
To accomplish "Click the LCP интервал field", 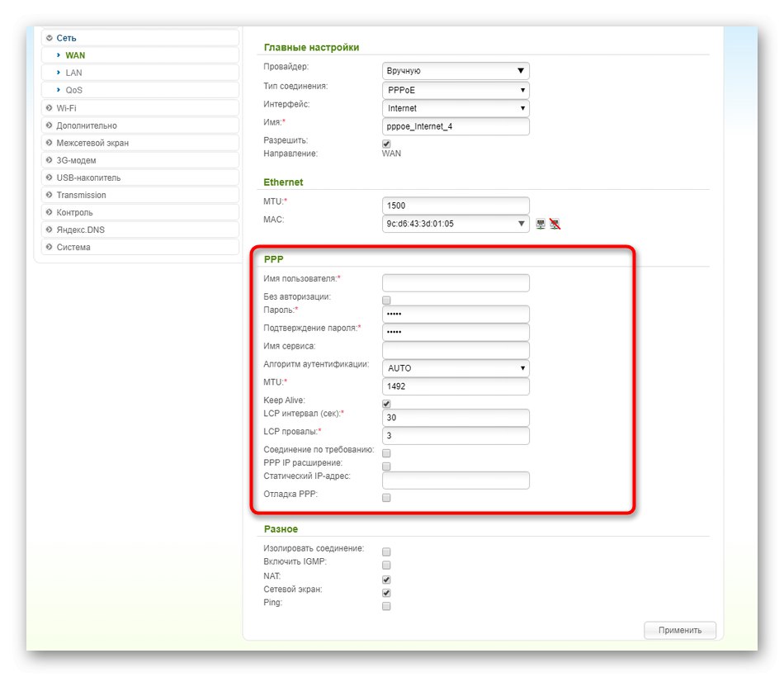I will coord(456,418).
